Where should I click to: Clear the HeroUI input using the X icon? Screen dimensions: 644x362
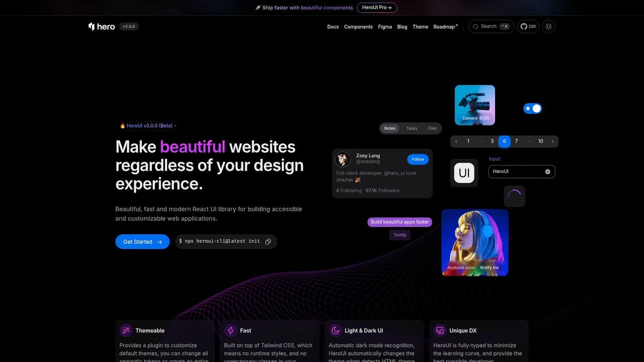click(x=547, y=171)
